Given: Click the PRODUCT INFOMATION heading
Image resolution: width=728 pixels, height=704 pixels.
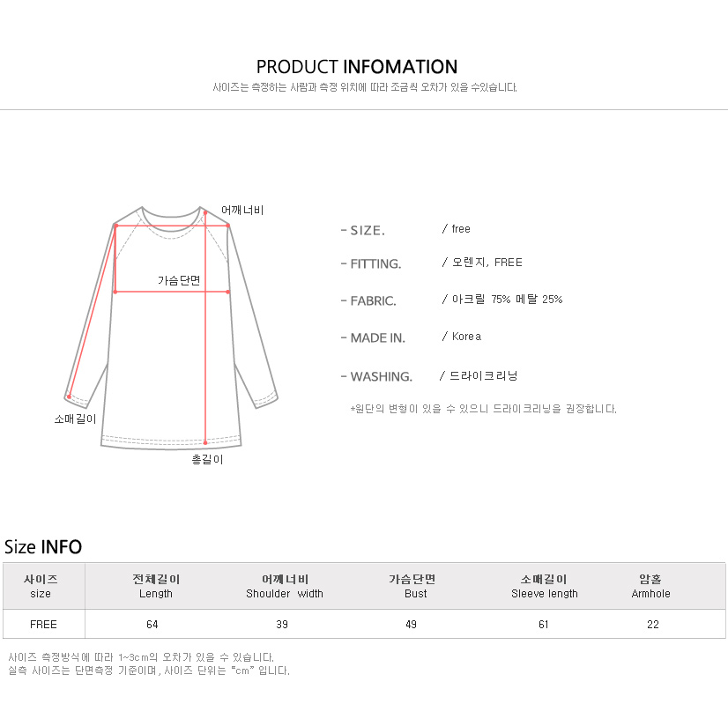Looking at the screenshot, I should click(x=357, y=67).
